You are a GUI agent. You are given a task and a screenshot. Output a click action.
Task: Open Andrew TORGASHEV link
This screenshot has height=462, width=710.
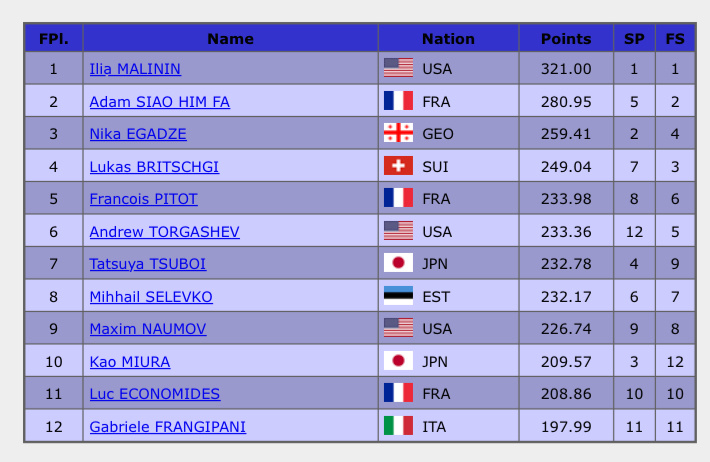164,232
